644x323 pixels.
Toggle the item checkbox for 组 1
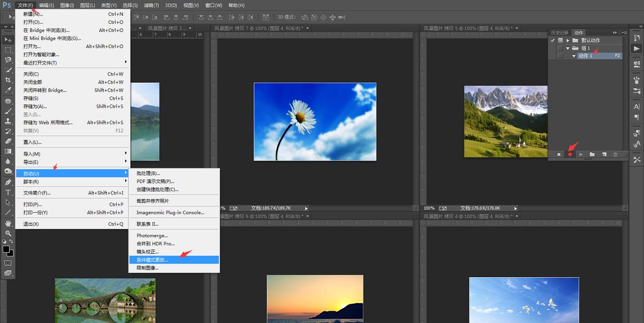(x=560, y=48)
